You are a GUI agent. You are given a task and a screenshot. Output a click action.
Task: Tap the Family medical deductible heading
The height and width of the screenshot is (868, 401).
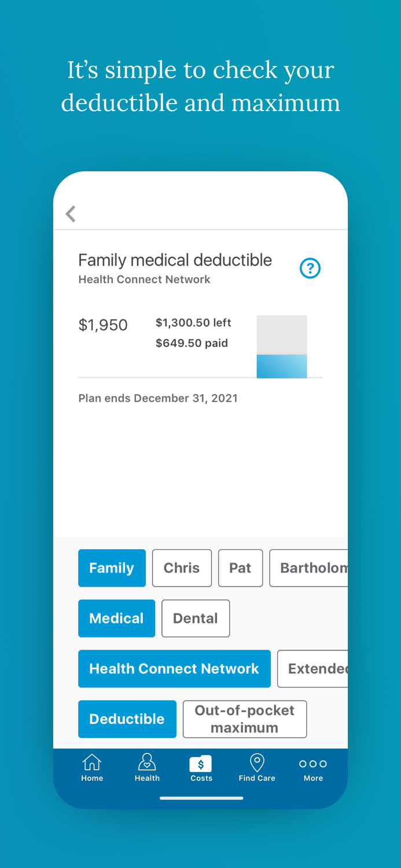pos(175,260)
